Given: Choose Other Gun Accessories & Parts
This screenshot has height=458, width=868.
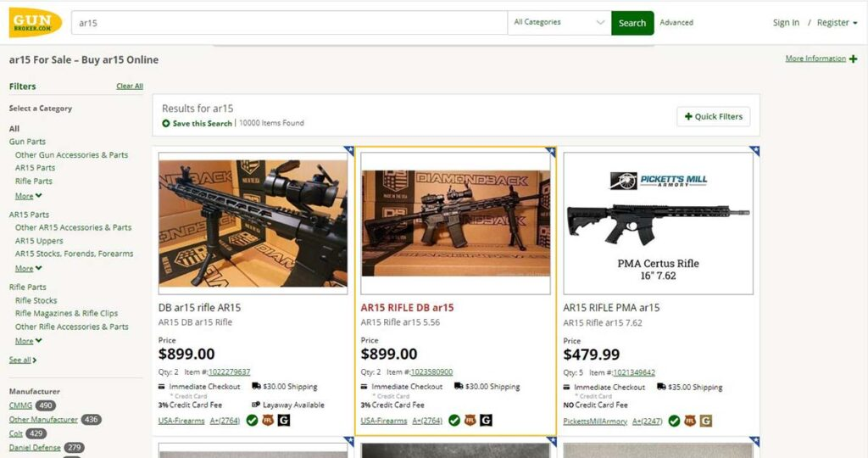Looking at the screenshot, I should click(71, 155).
